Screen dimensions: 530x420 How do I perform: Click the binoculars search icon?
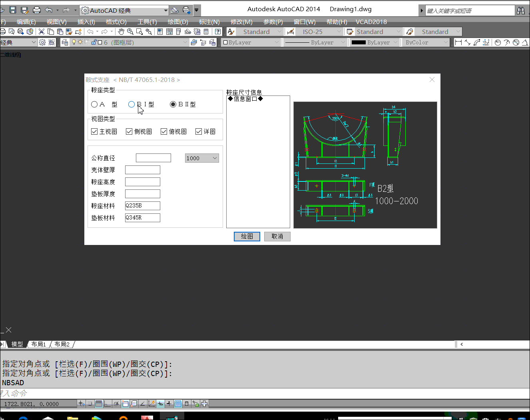point(521,10)
